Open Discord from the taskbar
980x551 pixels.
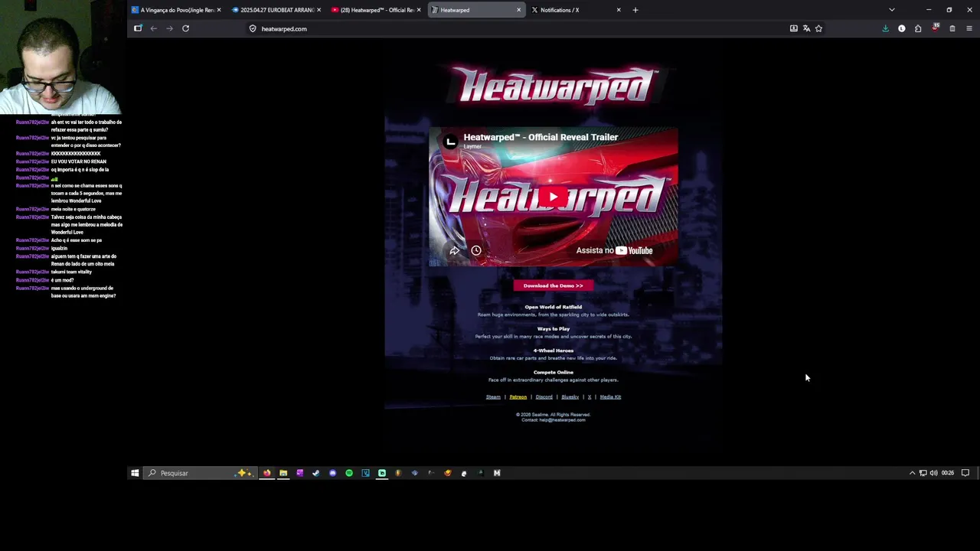click(x=332, y=473)
